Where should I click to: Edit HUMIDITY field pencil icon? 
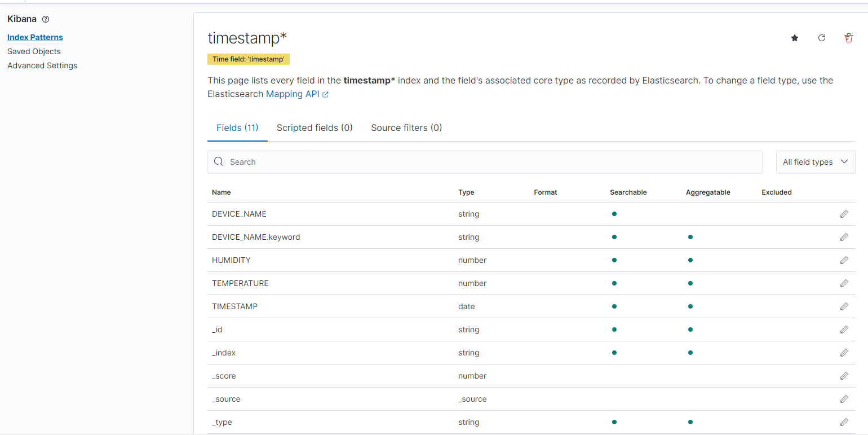pos(844,260)
